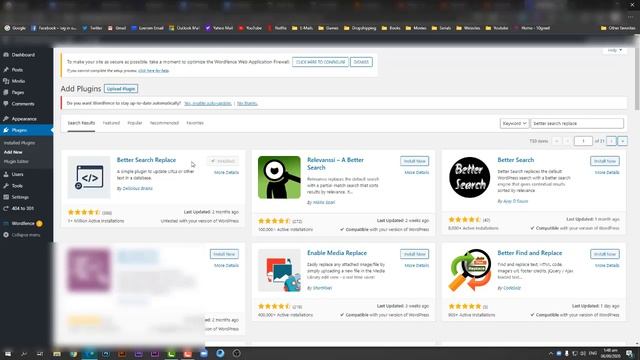Switch to the Favorites tab
This screenshot has width=640, height=360.
(x=195, y=123)
